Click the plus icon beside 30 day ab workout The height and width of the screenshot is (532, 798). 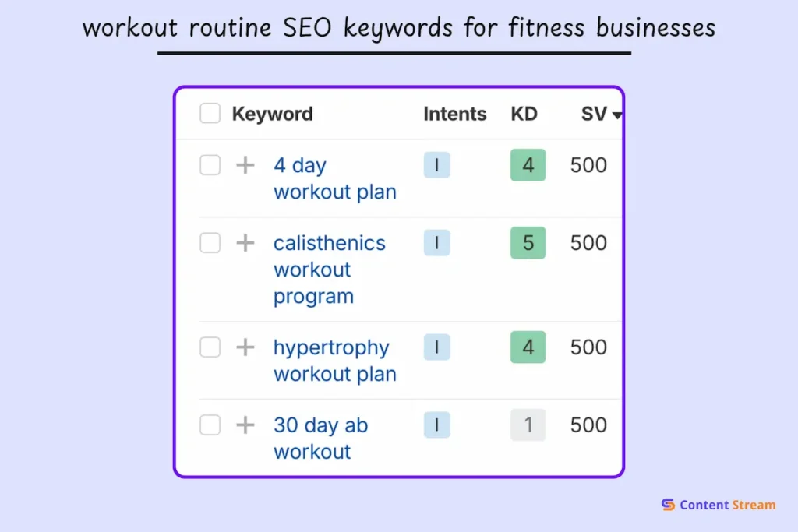(x=245, y=425)
